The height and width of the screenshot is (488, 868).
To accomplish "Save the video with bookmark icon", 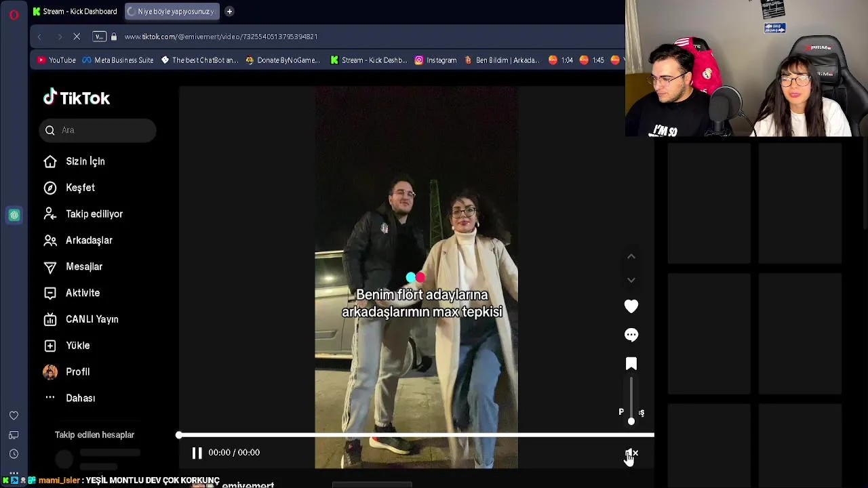I will pyautogui.click(x=631, y=364).
